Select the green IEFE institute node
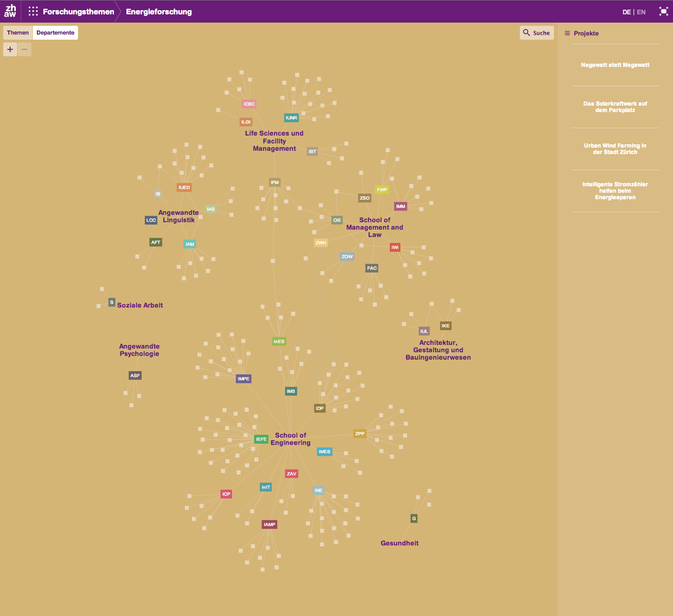 [261, 439]
